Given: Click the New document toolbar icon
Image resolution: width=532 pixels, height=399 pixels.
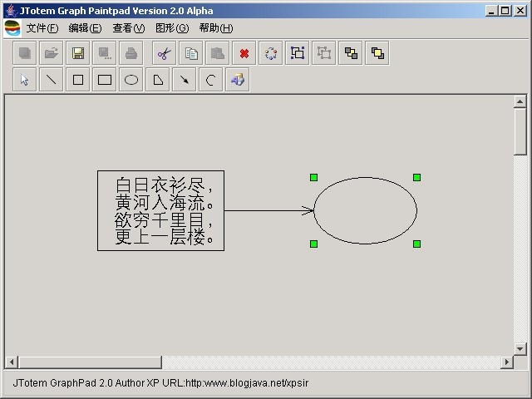Looking at the screenshot, I should pyautogui.click(x=25, y=53).
